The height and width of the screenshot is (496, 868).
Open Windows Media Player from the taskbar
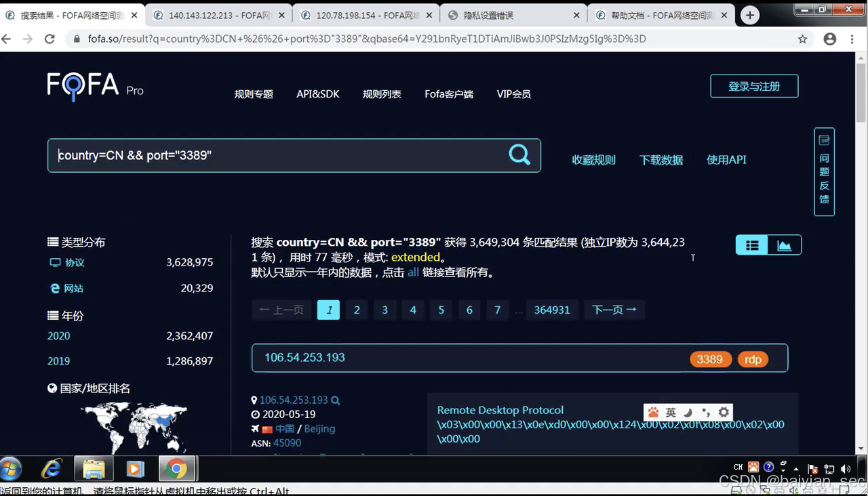(x=135, y=468)
